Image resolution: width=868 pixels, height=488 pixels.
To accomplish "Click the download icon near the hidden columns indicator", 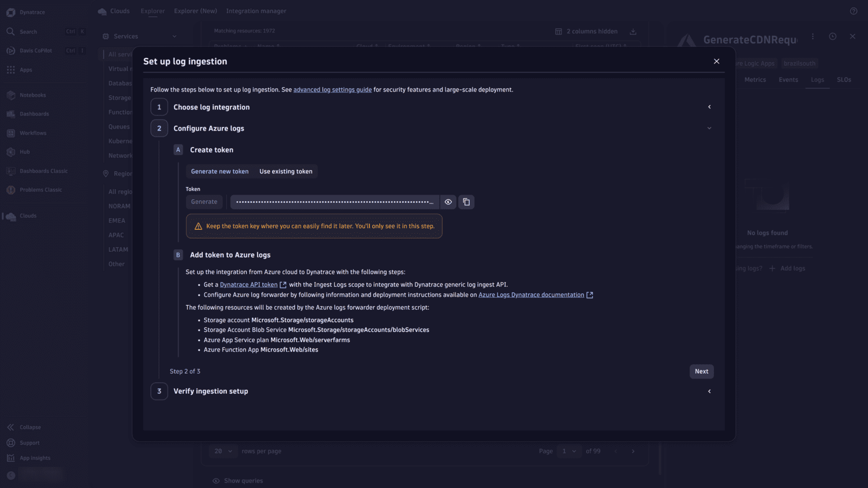I will 633,31.
